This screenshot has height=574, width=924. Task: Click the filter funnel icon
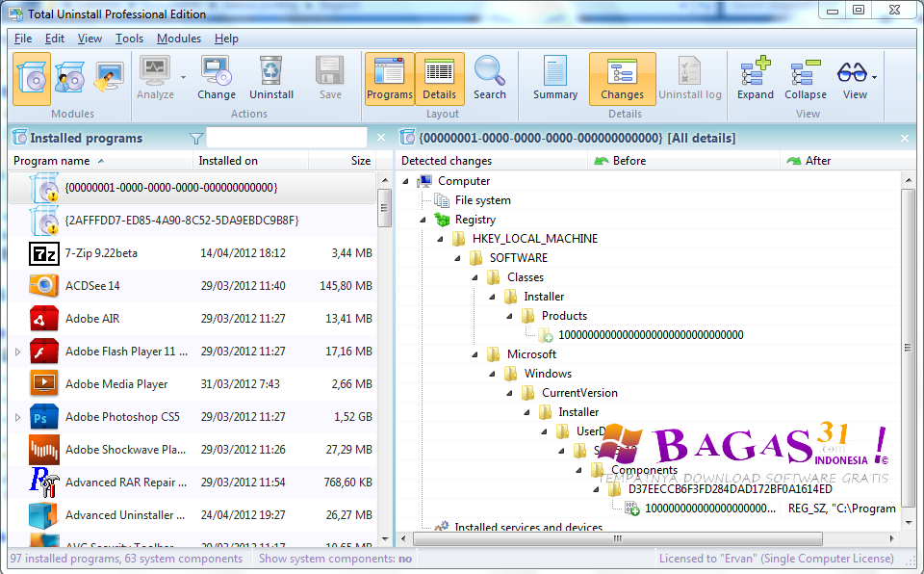pyautogui.click(x=196, y=138)
